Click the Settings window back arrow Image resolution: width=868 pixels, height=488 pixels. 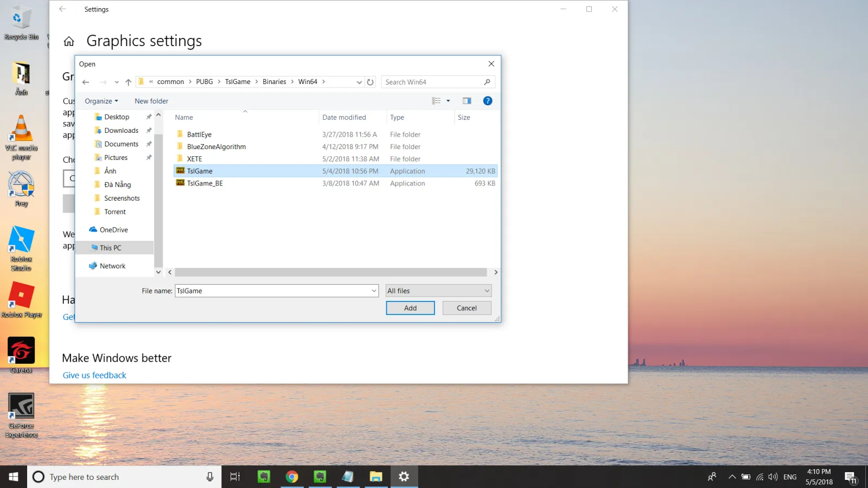point(62,9)
